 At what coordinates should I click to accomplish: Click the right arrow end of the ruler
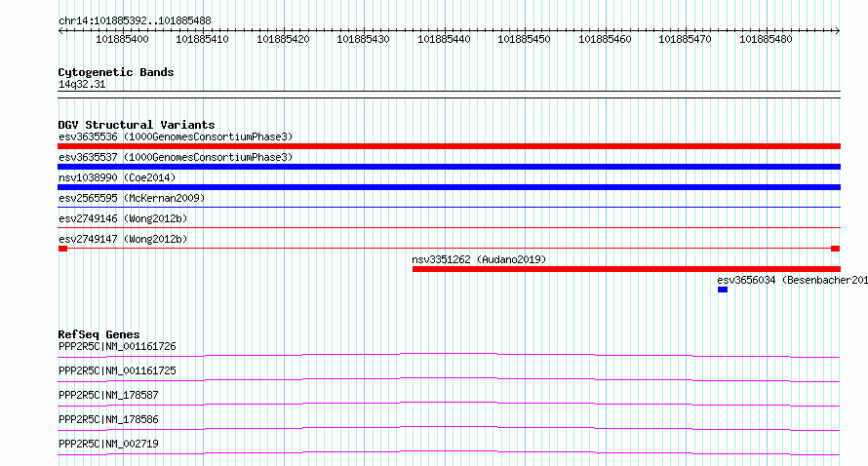tap(838, 30)
